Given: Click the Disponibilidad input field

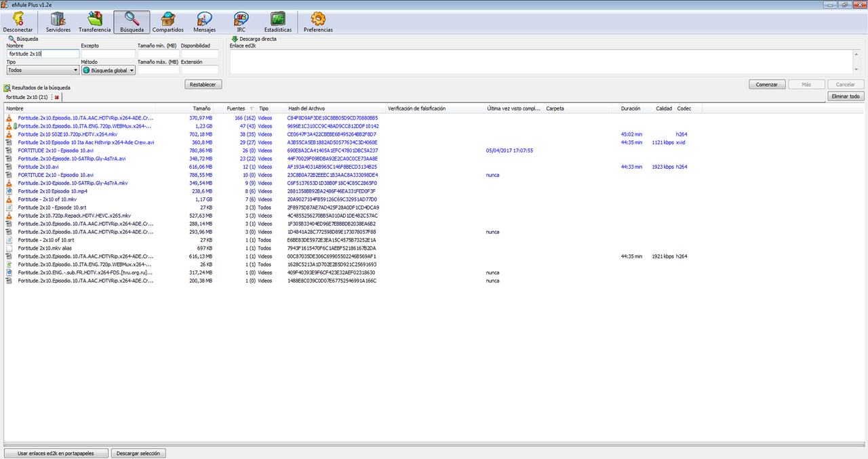Looking at the screenshot, I should (x=200, y=53).
